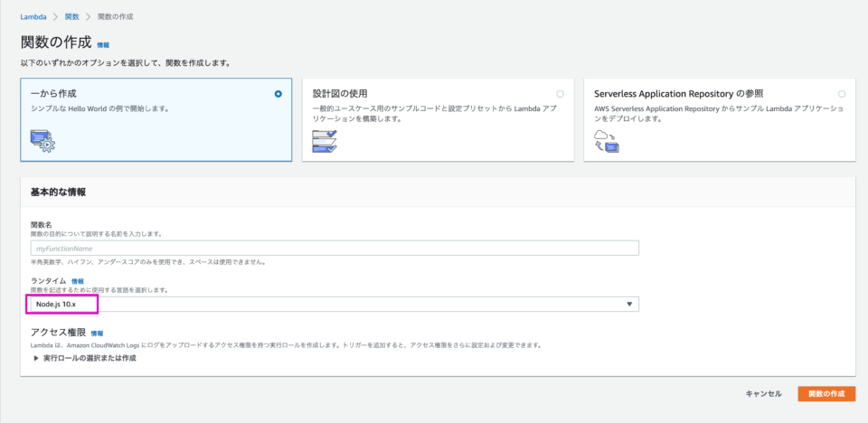Click the 一から作成 card title
Image resolution: width=868 pixels, height=423 pixels.
[x=53, y=94]
